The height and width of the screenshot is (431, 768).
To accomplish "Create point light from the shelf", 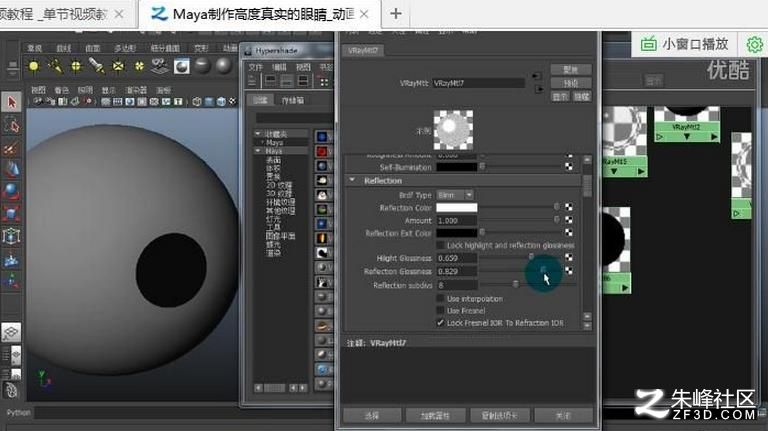I will 76,66.
